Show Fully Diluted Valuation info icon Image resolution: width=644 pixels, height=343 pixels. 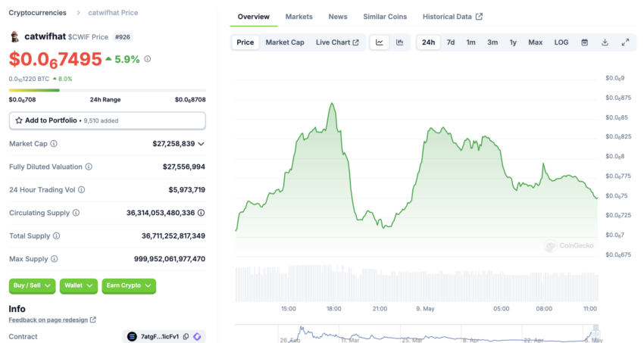click(89, 167)
